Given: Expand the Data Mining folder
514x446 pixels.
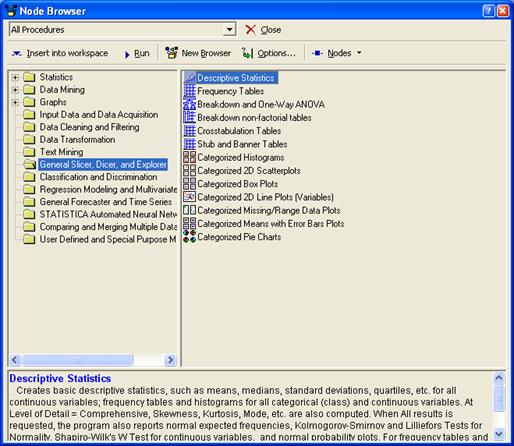Looking at the screenshot, I should (x=15, y=90).
